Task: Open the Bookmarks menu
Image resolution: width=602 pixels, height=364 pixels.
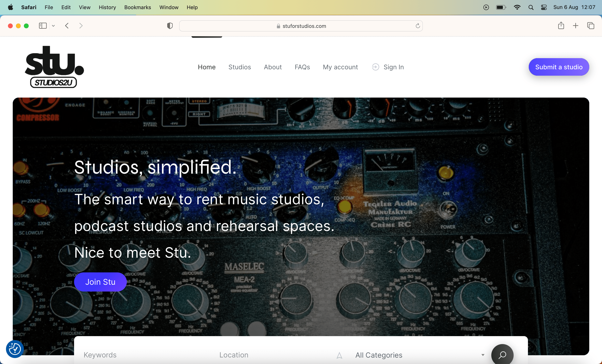Action: 138,7
